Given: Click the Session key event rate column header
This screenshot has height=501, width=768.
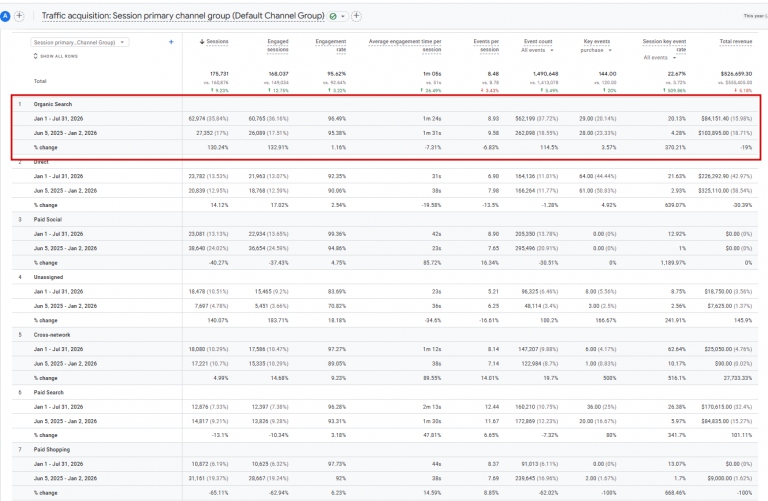Looking at the screenshot, I should tap(664, 46).
